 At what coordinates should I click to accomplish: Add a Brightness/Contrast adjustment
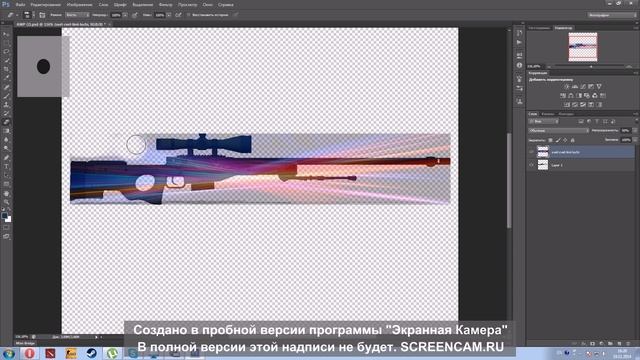coord(567,87)
